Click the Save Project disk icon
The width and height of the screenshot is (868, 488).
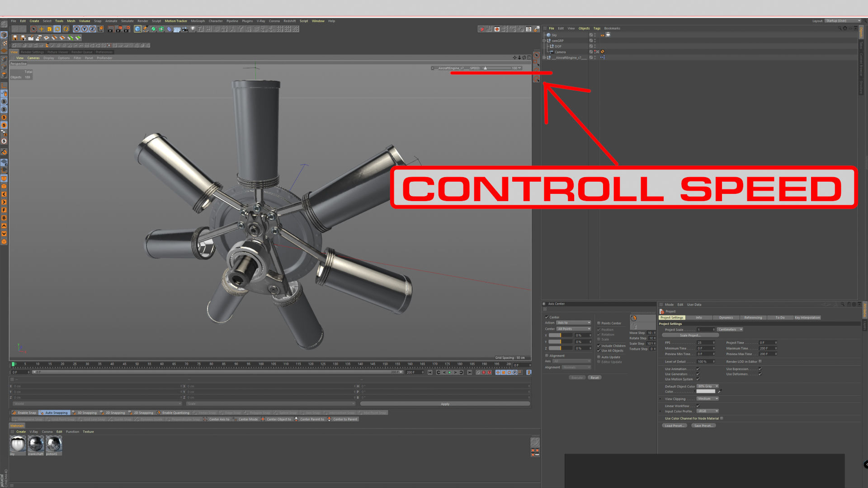[x=15, y=38]
